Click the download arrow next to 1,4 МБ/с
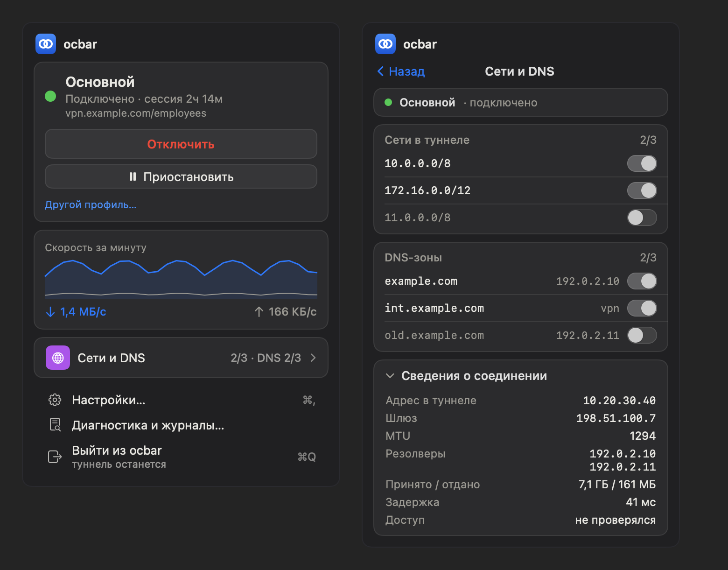The width and height of the screenshot is (728, 570). point(50,312)
